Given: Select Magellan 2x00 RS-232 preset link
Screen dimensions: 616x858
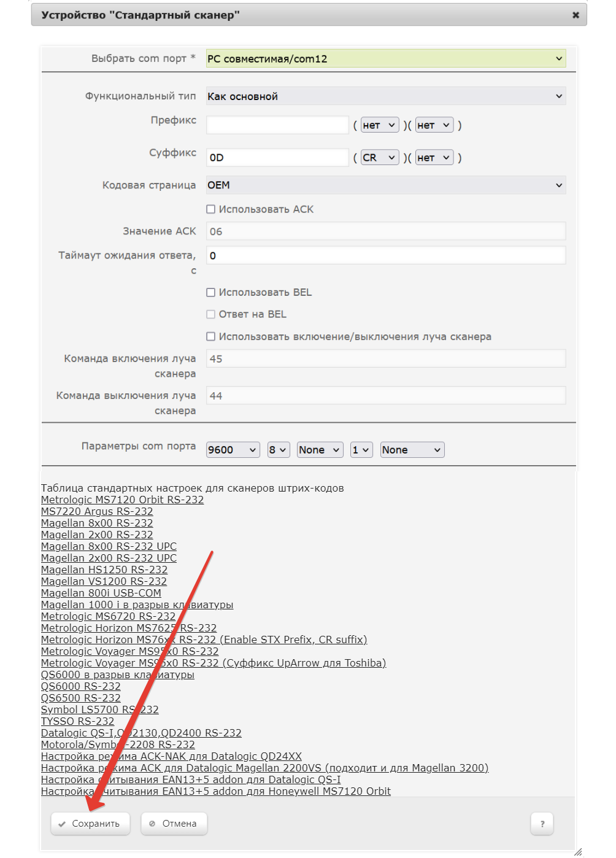Looking at the screenshot, I should click(97, 535).
